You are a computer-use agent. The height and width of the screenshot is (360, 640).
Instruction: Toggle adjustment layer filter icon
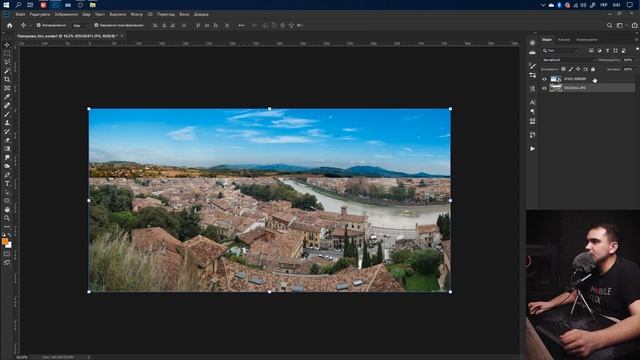599,51
